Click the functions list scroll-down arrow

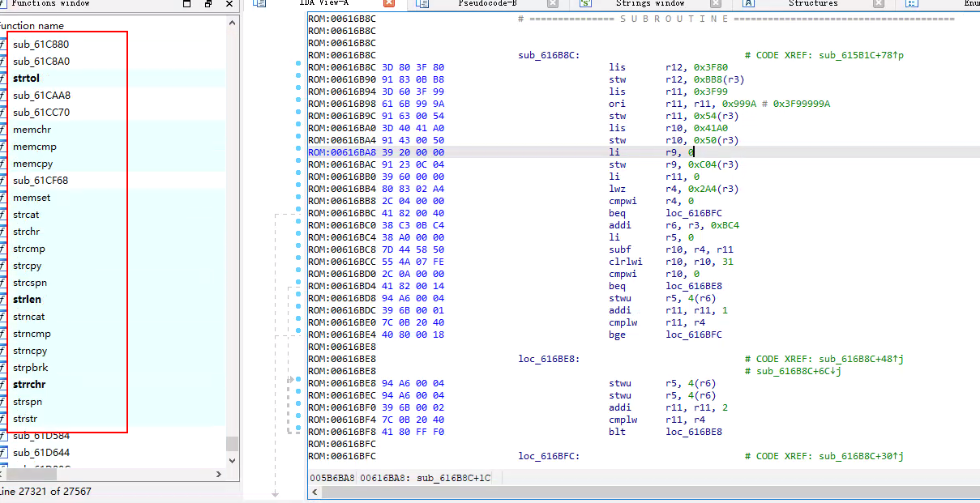[233, 460]
